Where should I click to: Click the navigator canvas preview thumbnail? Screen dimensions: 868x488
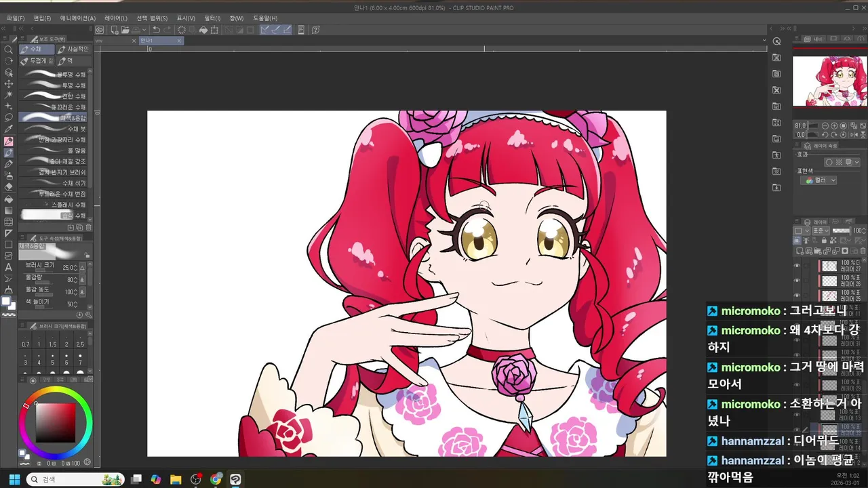coord(829,81)
